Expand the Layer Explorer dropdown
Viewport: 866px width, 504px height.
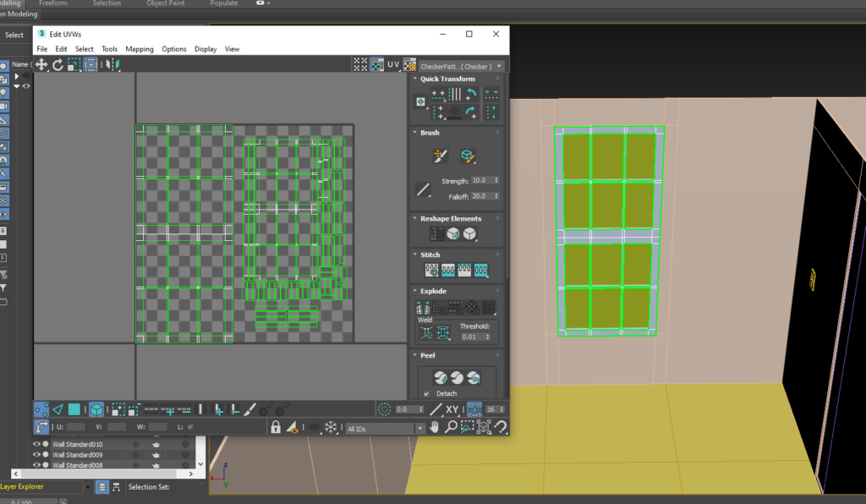pos(88,487)
